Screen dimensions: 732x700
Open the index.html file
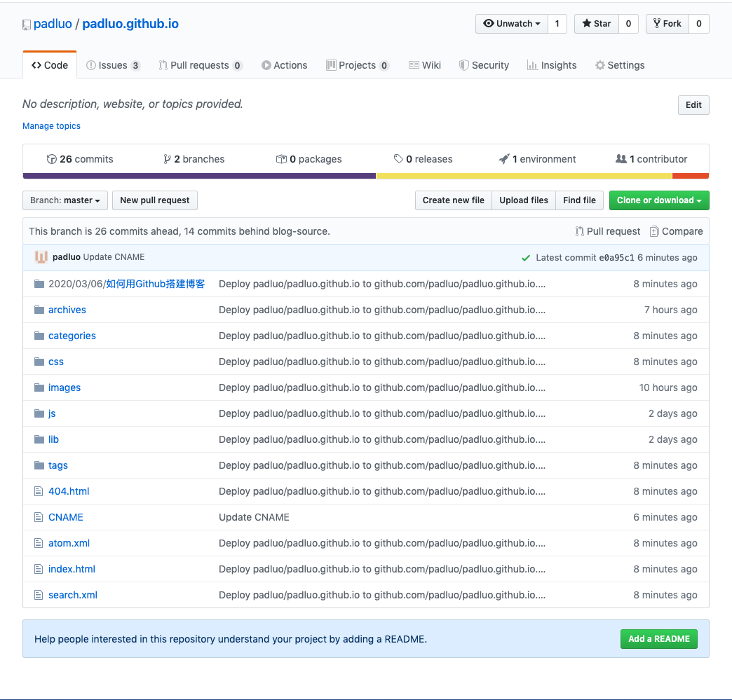point(72,569)
